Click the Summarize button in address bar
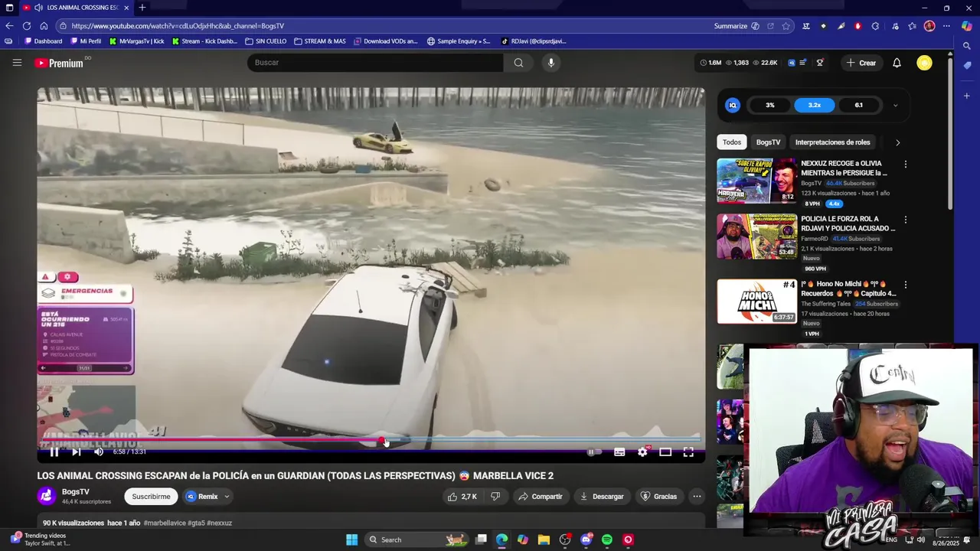 (x=737, y=26)
